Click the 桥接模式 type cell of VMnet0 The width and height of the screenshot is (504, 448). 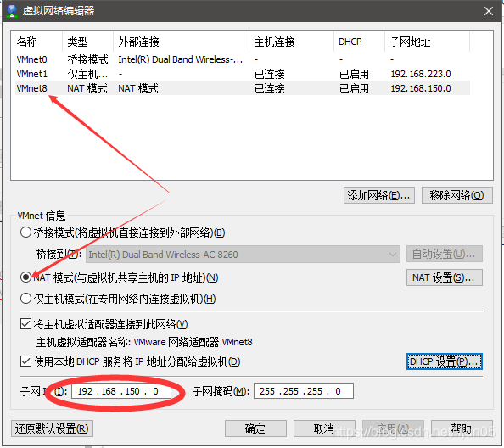click(87, 59)
